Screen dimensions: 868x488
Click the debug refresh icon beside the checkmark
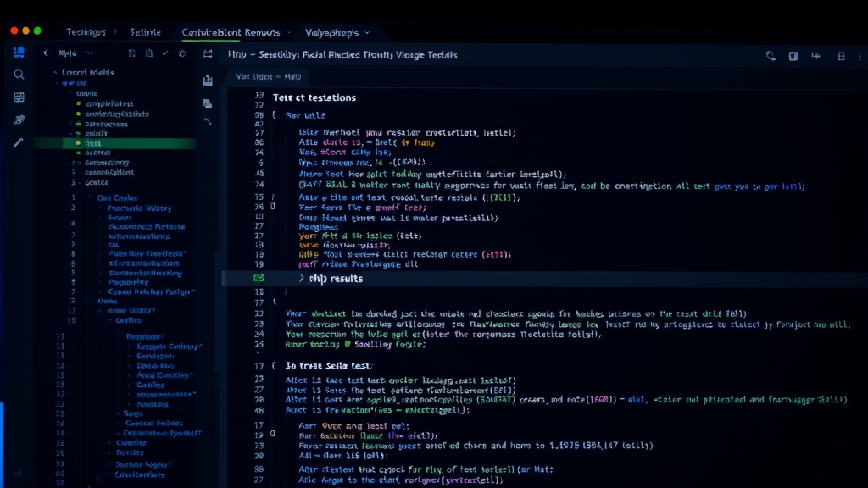[x=182, y=53]
